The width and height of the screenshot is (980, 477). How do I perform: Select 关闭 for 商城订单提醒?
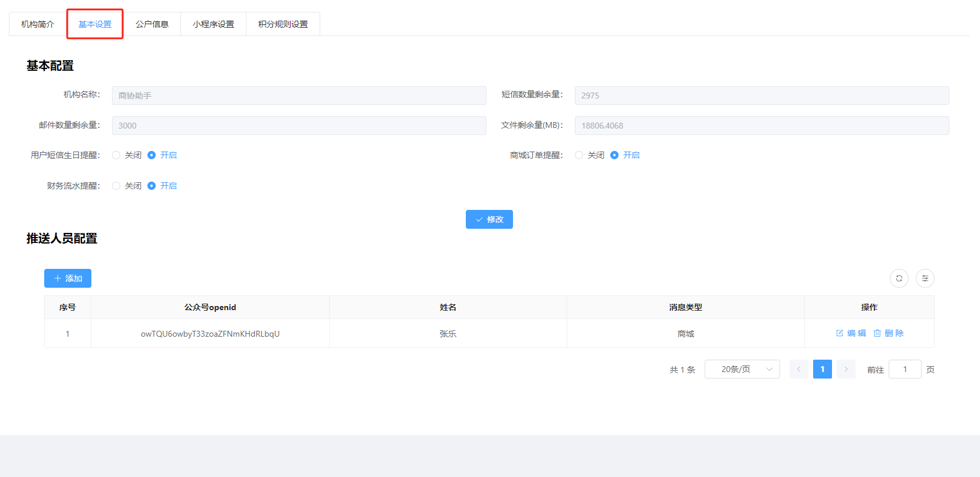(579, 155)
